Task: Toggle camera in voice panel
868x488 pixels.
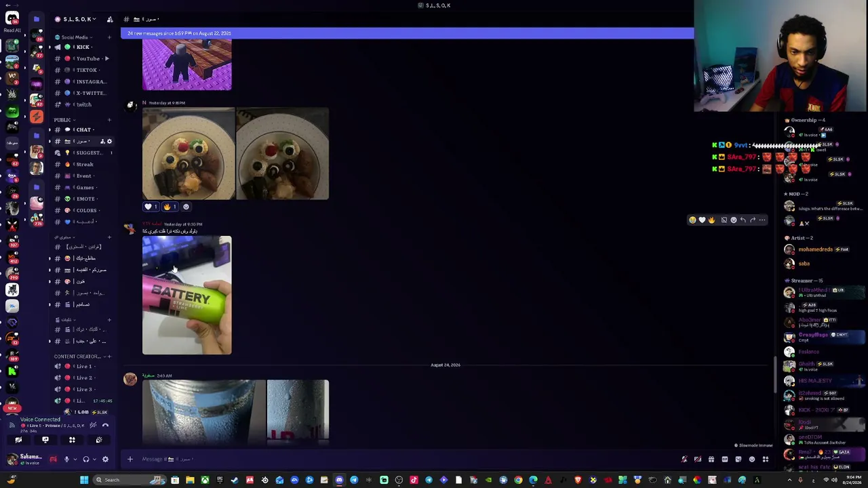Action: click(18, 440)
